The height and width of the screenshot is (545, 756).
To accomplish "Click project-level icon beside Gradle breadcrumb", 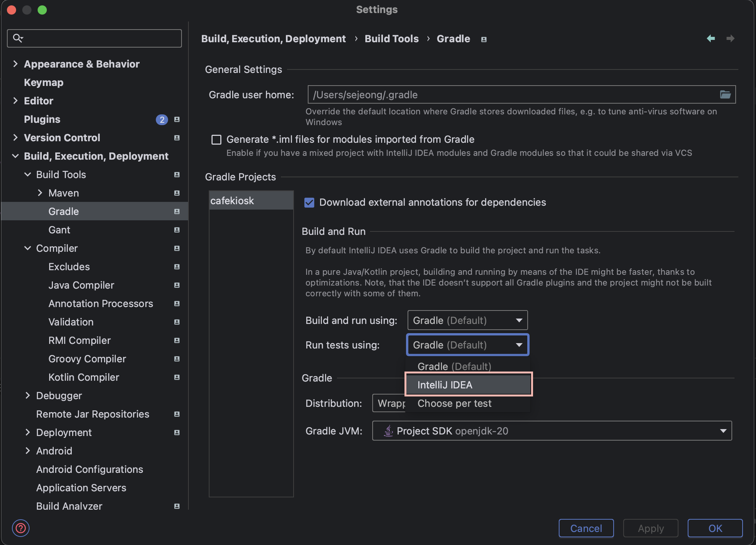I will (x=484, y=39).
